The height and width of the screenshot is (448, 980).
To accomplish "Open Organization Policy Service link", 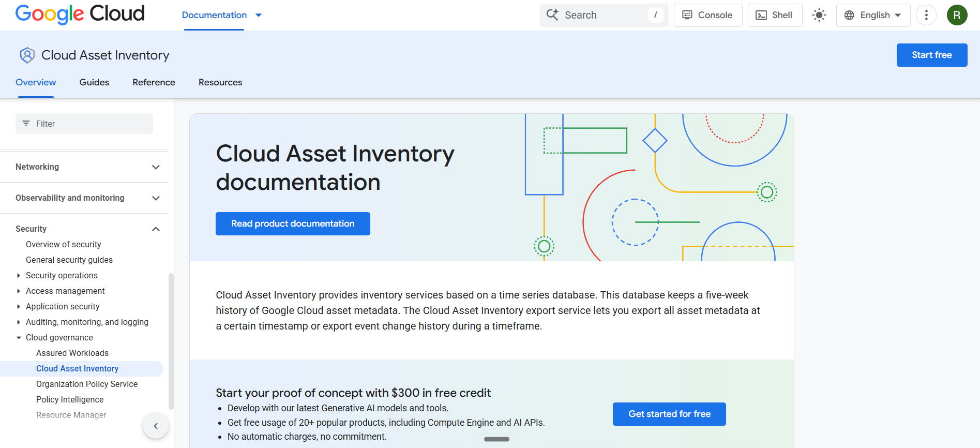I will 87,384.
